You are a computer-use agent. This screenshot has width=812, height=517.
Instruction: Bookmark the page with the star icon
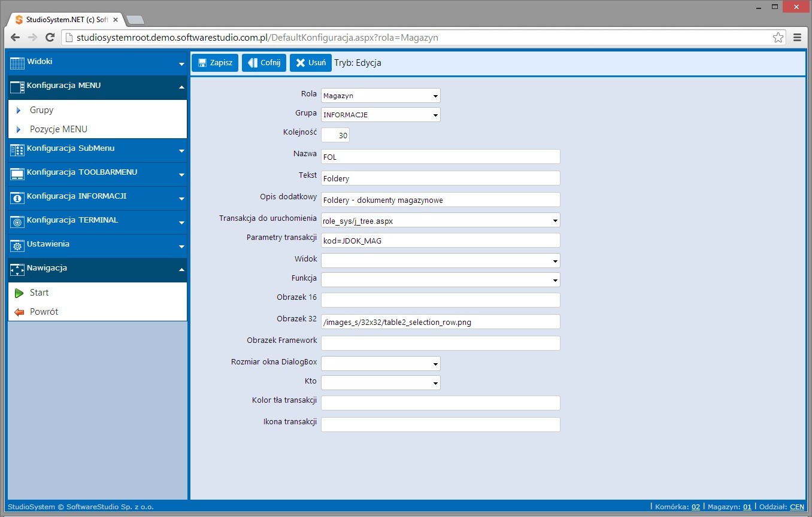pos(778,37)
